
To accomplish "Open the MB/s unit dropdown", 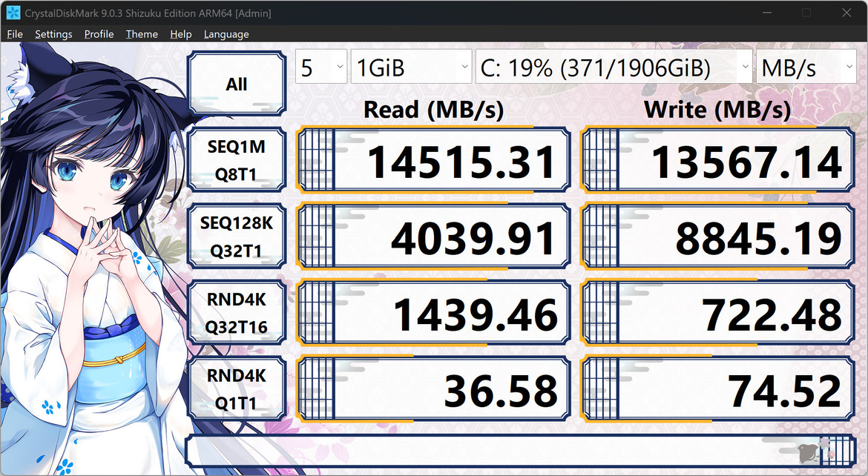I will (x=806, y=67).
